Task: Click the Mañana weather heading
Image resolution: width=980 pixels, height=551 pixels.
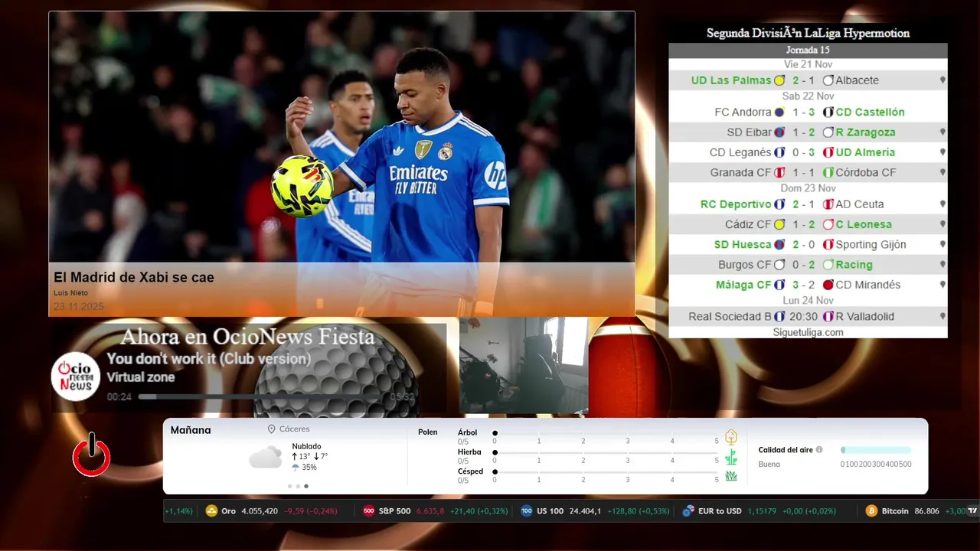Action: (x=191, y=430)
